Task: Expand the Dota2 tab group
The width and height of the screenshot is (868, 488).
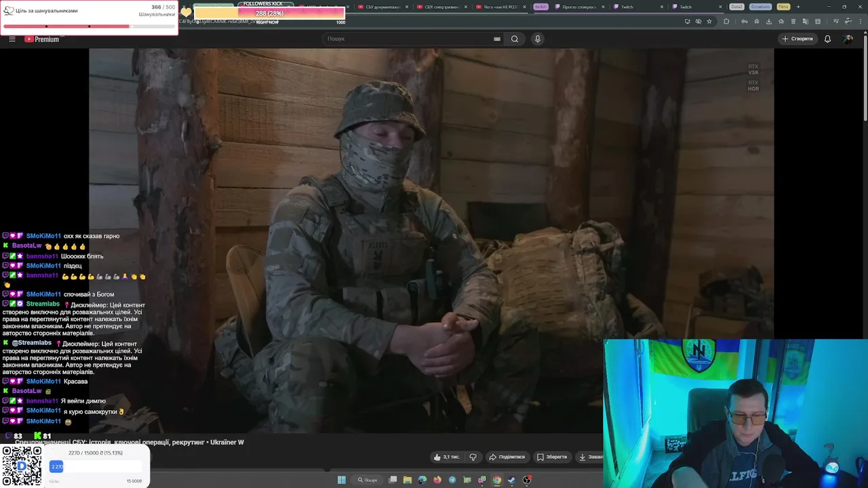Action: tap(736, 7)
